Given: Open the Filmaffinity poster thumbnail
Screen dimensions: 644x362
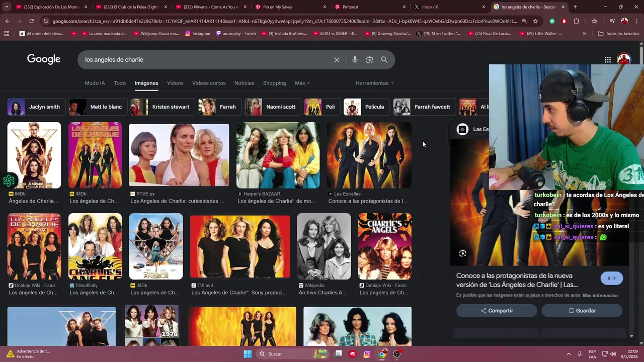Looking at the screenshot, I should coord(95,246).
